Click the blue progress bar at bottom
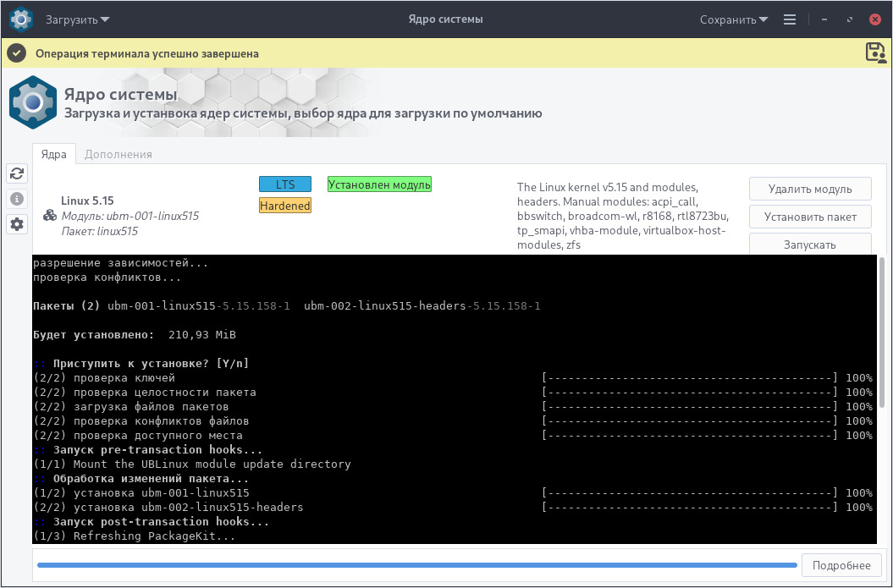The image size is (893, 588). [x=417, y=565]
